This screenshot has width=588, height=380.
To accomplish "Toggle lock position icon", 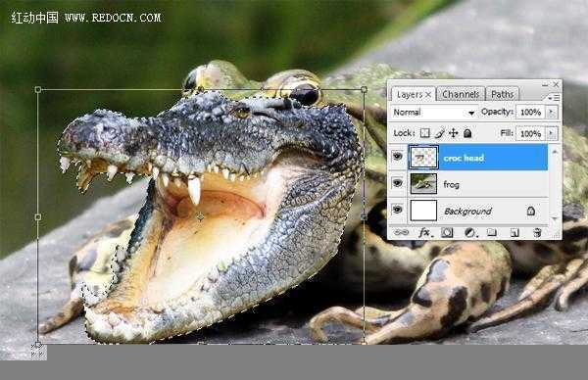I will pyautogui.click(x=454, y=133).
